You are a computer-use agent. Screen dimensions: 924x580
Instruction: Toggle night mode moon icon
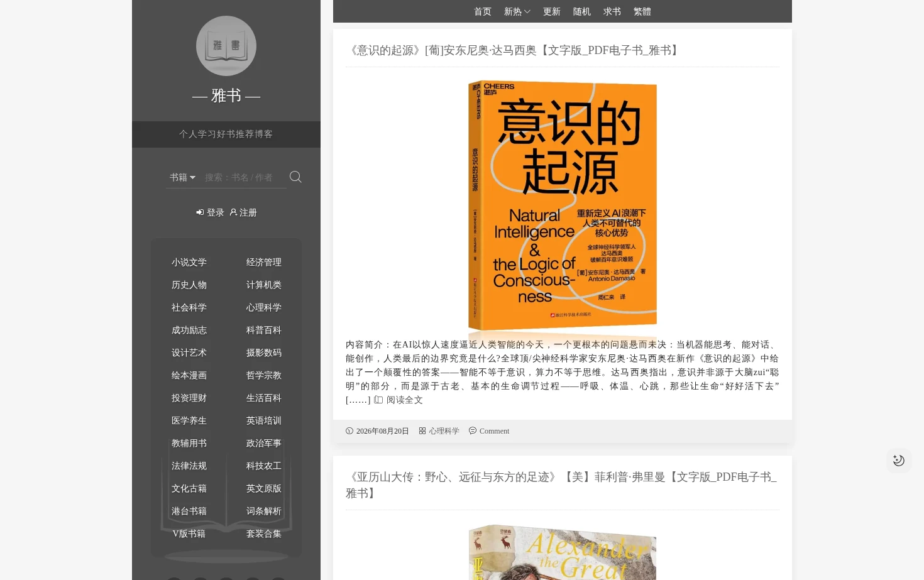click(x=899, y=461)
